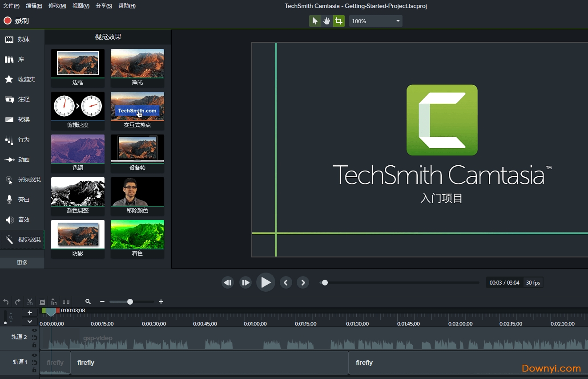Toggle visibility of 轨道 2 track

35,330
